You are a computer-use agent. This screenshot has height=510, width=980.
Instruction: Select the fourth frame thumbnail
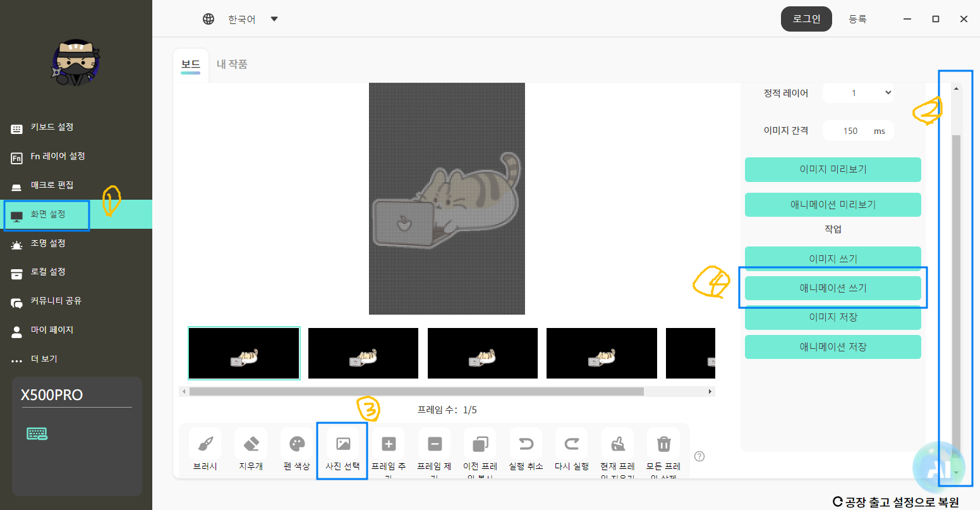602,353
